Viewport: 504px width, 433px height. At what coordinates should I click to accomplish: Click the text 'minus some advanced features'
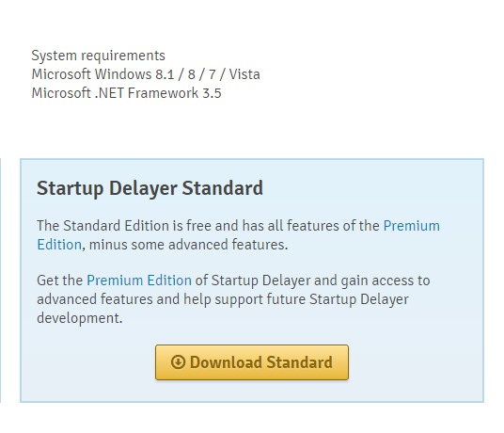(x=186, y=245)
